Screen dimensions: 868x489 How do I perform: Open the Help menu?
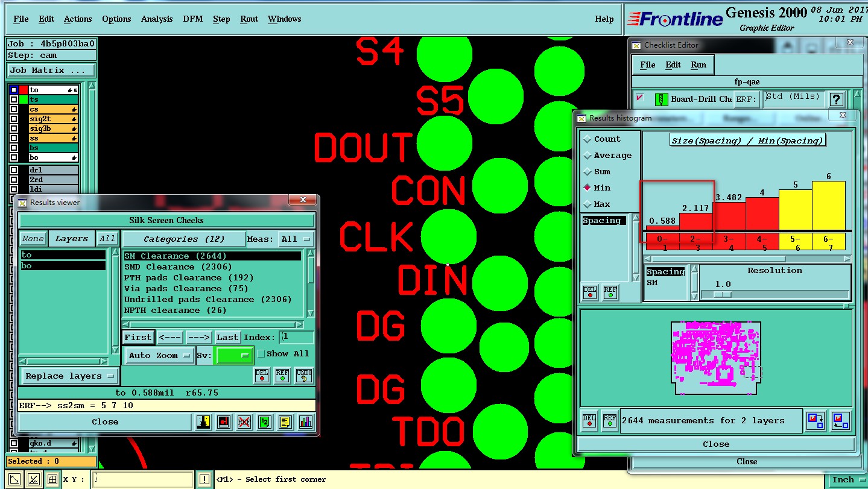604,19
